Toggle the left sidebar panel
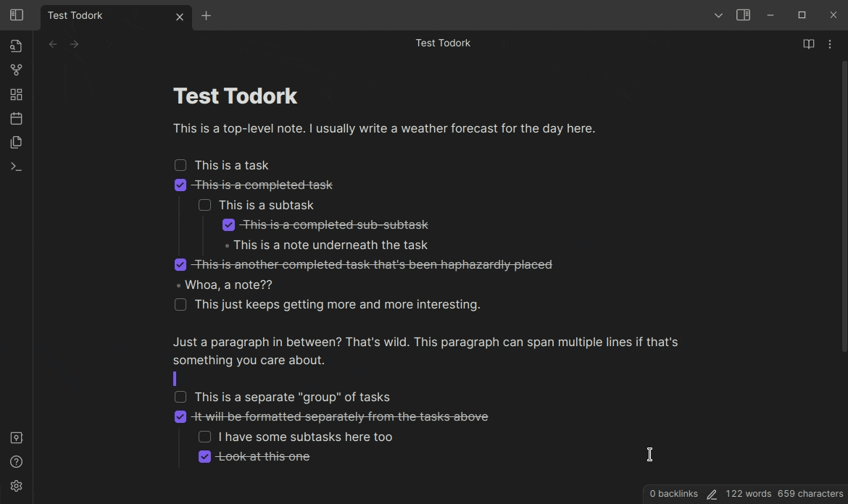The width and height of the screenshot is (848, 504). (16, 14)
